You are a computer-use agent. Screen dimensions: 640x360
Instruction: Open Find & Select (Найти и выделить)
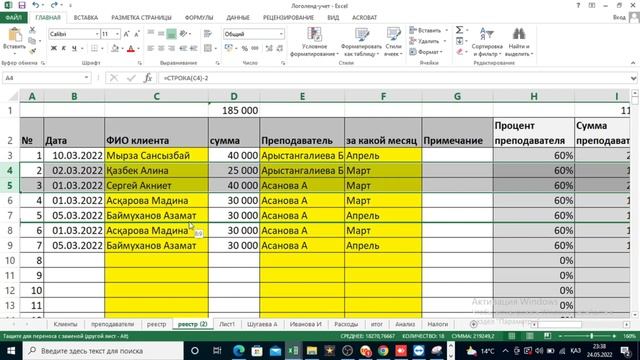pyautogui.click(x=519, y=42)
